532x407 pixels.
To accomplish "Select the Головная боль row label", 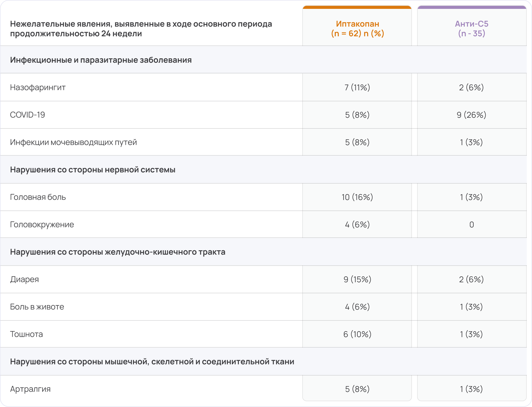I will click(38, 197).
